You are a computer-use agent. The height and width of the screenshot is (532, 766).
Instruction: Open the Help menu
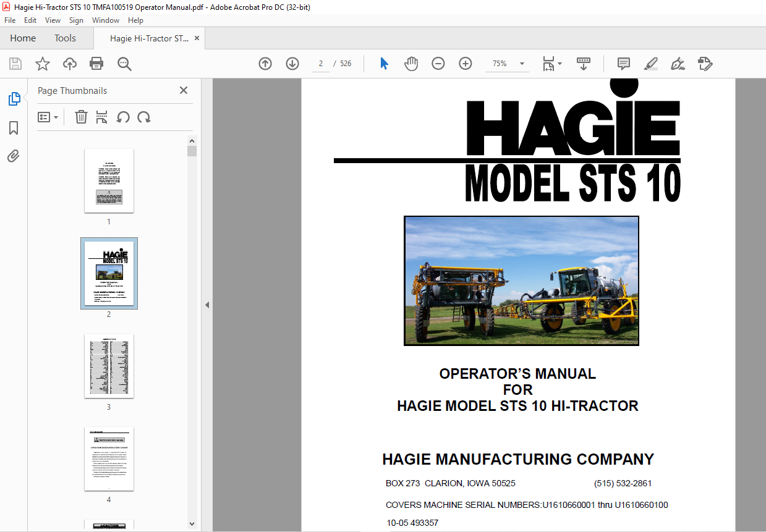(135, 20)
